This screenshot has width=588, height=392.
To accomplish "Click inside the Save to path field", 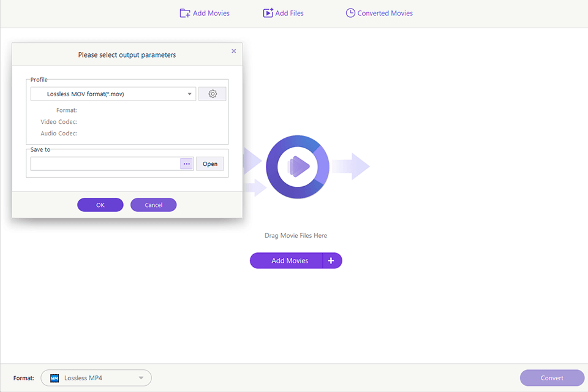I will (x=105, y=164).
